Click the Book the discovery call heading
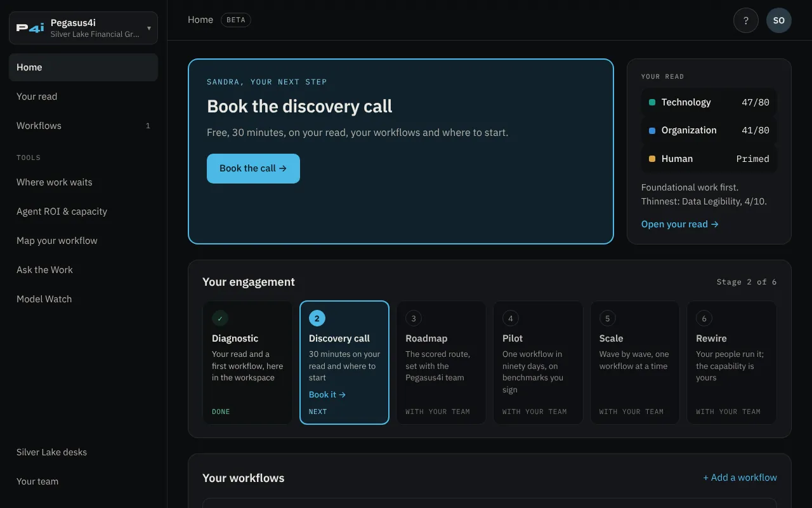The width and height of the screenshot is (812, 508). pyautogui.click(x=299, y=106)
